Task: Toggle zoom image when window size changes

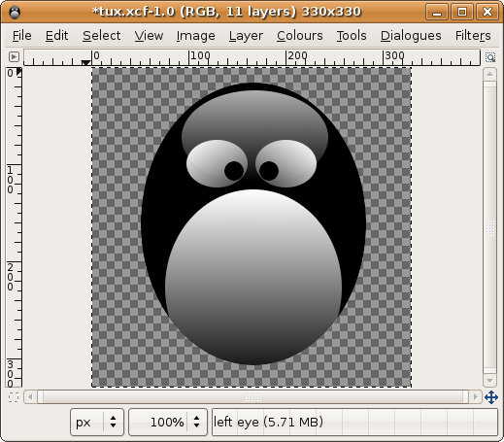Action: tap(490, 57)
